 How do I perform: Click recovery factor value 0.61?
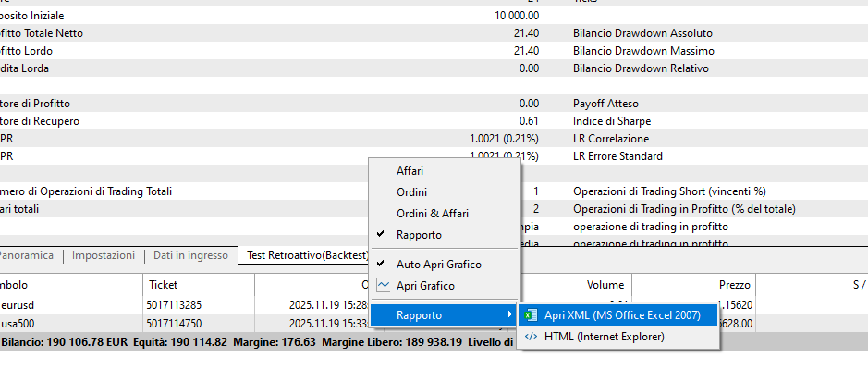(x=530, y=121)
